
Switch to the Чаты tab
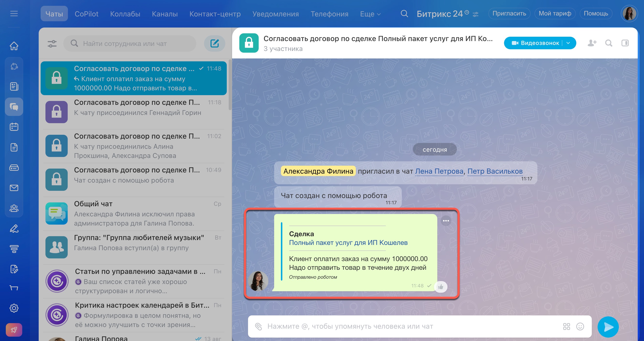click(54, 14)
